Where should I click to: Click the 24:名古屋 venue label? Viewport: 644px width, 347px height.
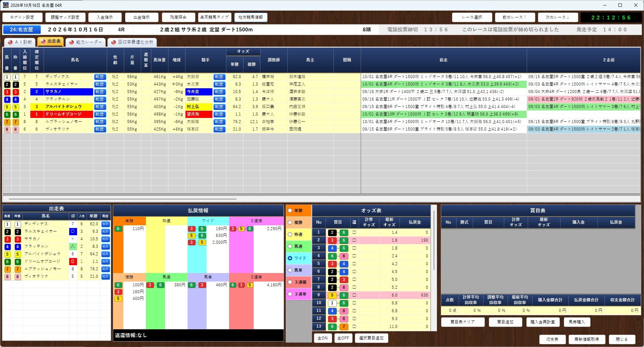point(22,30)
